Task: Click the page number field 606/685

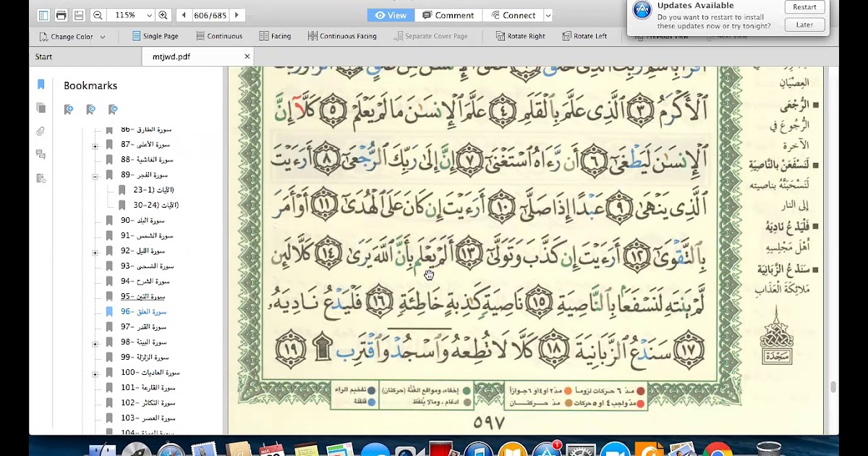Action: 210,15
